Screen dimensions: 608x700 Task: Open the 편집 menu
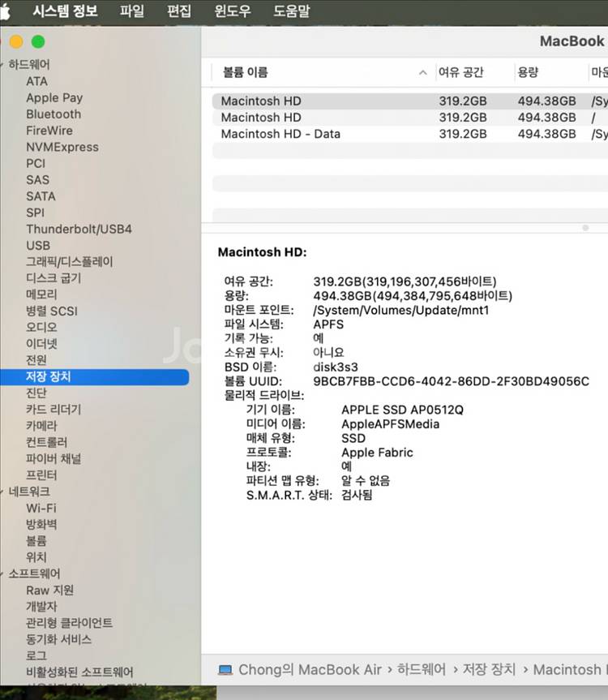(x=179, y=11)
